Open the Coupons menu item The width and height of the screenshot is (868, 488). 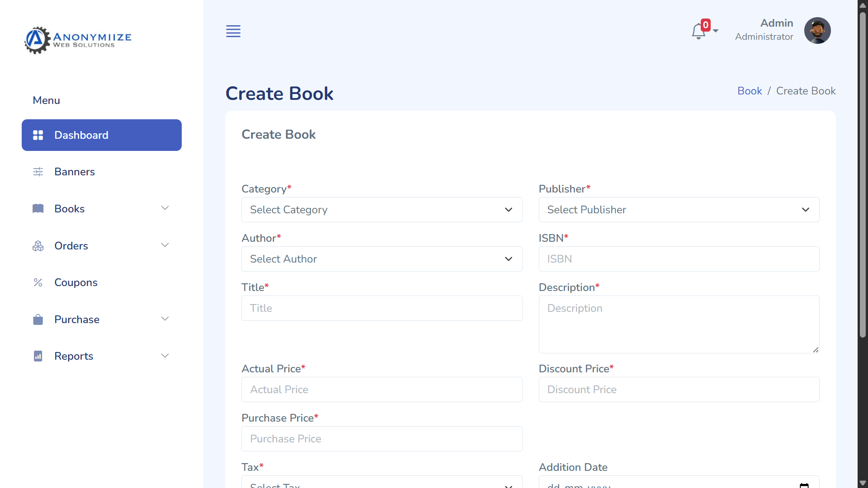tap(102, 282)
